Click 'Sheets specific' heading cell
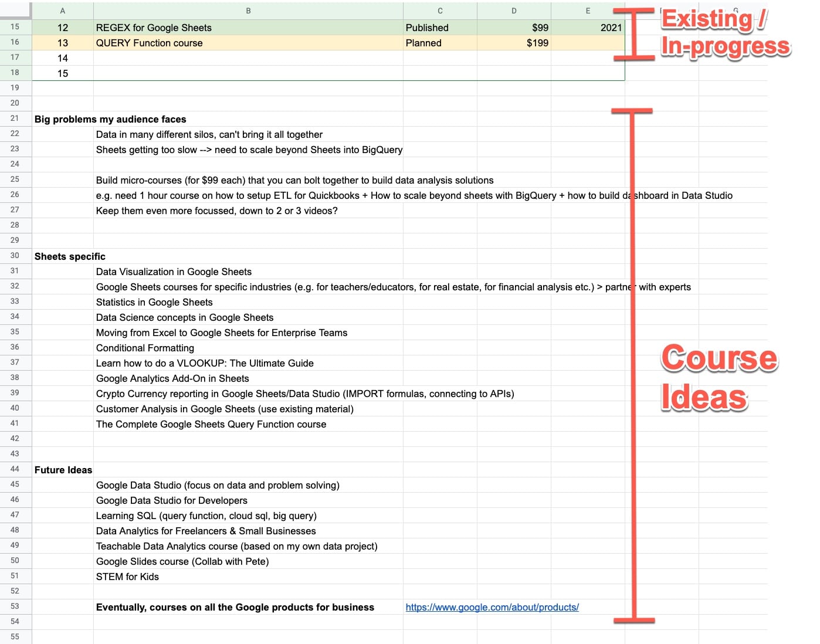The height and width of the screenshot is (644, 820). [70, 256]
